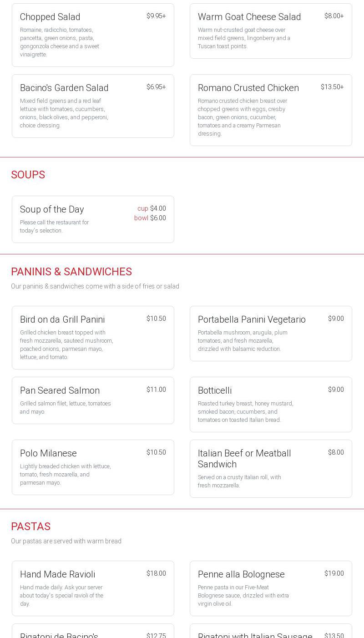
Task: Select the Warm Goat Cheese Salad card
Action: pyautogui.click(x=271, y=31)
